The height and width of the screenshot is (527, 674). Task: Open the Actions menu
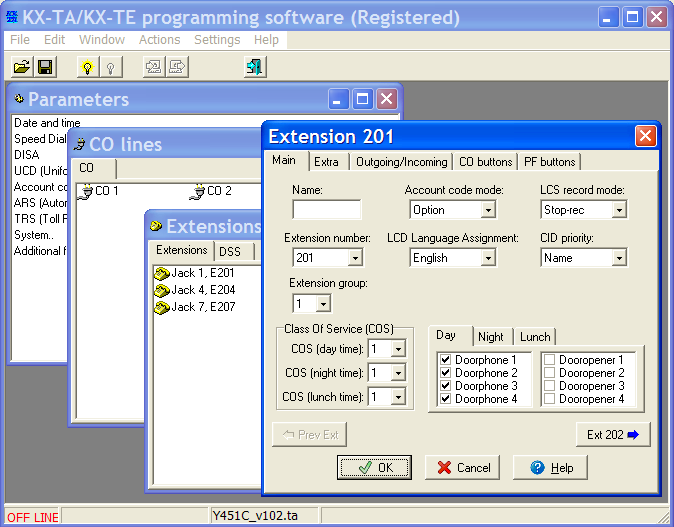pyautogui.click(x=159, y=40)
